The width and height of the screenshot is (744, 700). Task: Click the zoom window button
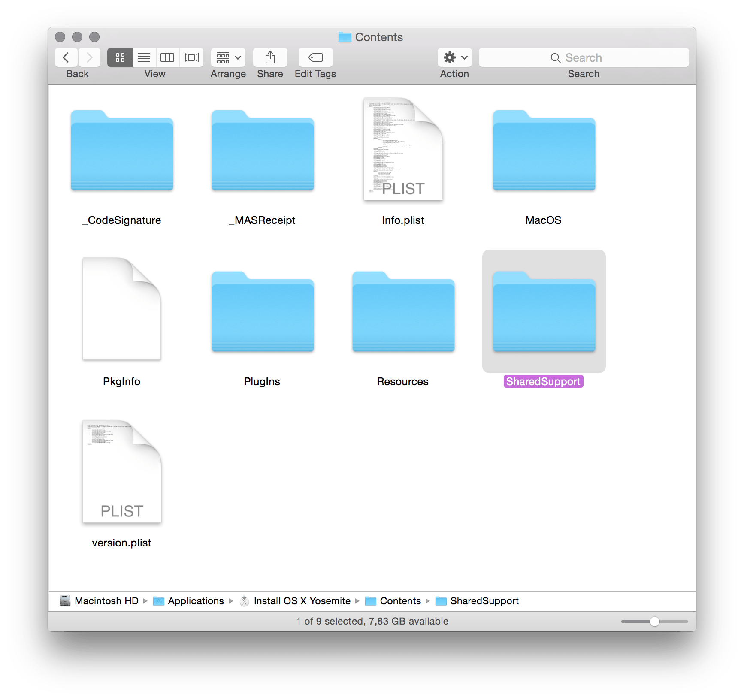pos(94,37)
